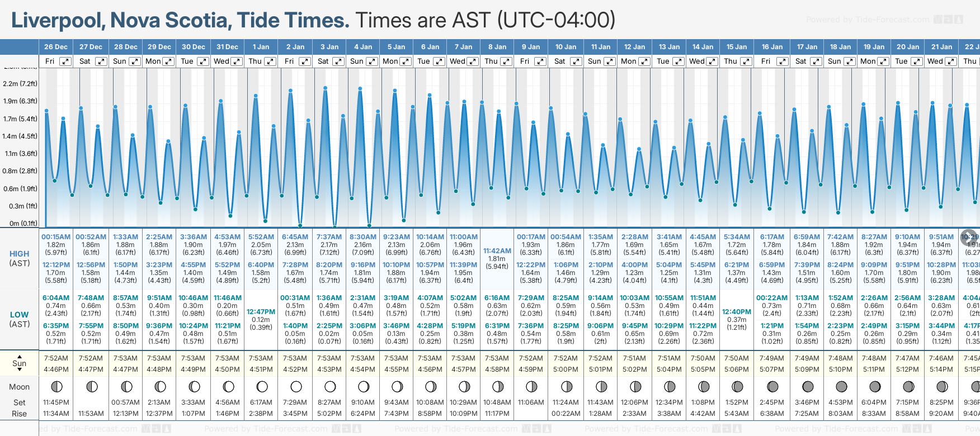Expand the Monday 29 Dec day column
Viewport: 980px width, 436px height.
pos(168,61)
